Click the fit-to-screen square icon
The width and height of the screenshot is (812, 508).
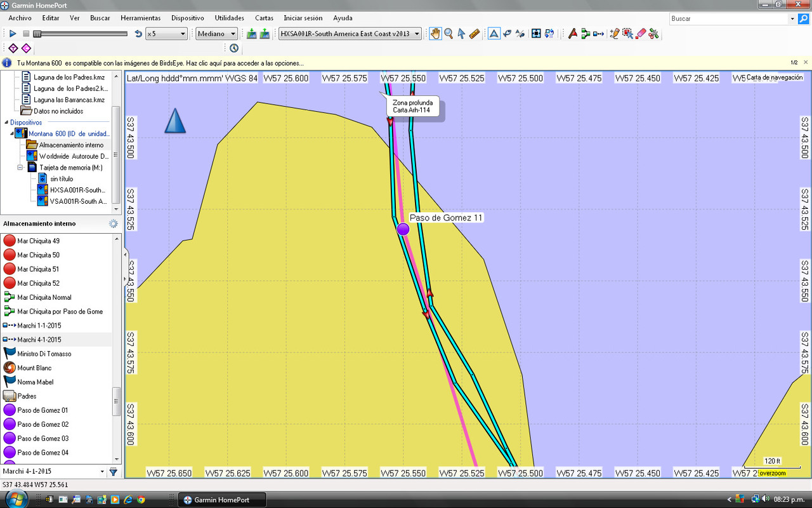536,34
